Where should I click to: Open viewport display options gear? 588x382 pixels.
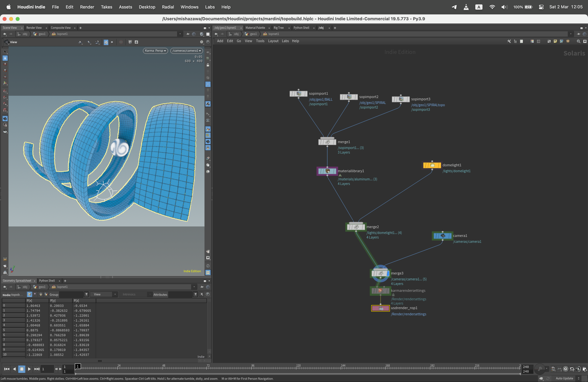point(202,42)
